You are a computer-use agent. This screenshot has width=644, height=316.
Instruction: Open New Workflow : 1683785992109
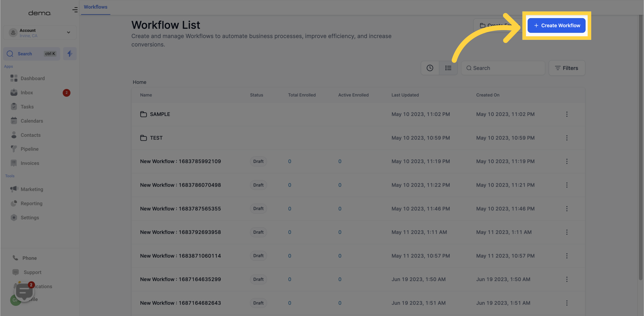tap(181, 161)
